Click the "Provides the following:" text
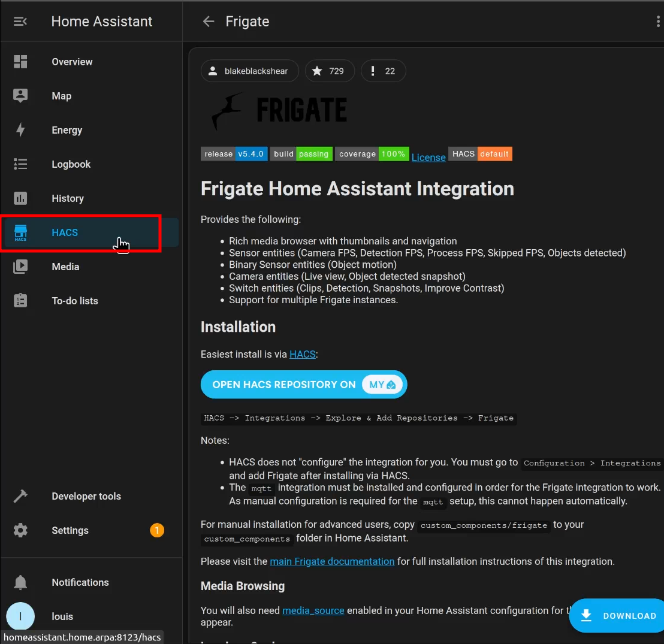Screen dimensions: 664x644 point(250,219)
